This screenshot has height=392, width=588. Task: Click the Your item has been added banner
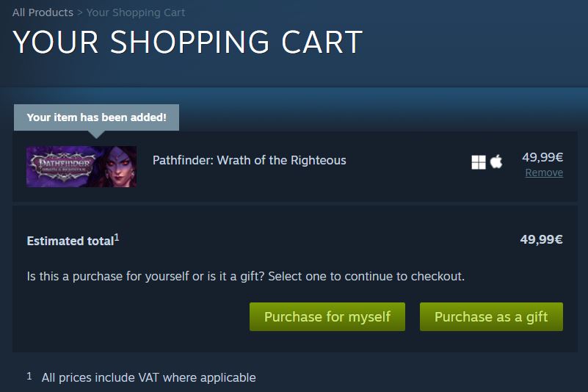[x=96, y=117]
